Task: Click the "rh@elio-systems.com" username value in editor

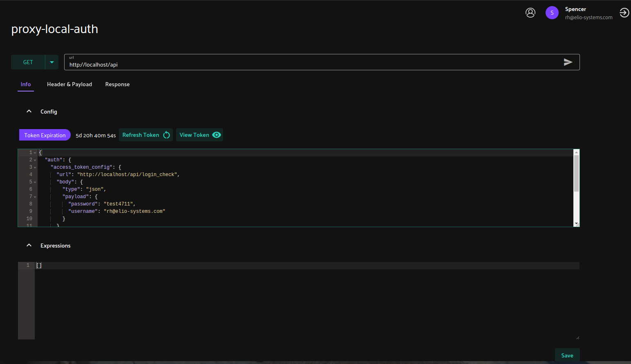Action: click(x=134, y=211)
